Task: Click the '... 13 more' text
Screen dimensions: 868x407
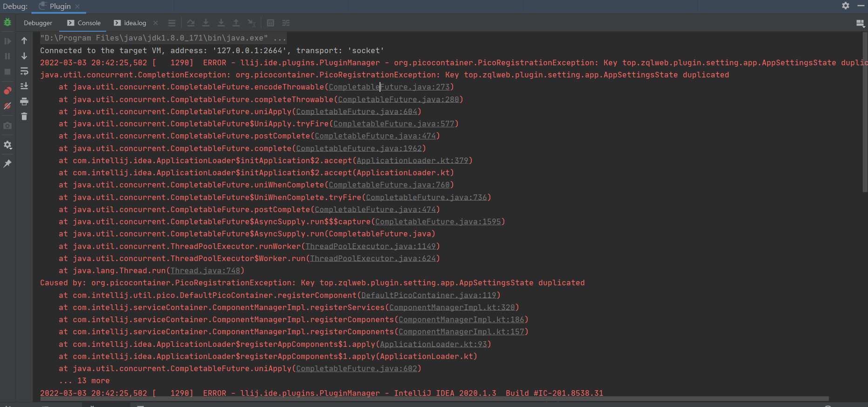Action: 84,380
